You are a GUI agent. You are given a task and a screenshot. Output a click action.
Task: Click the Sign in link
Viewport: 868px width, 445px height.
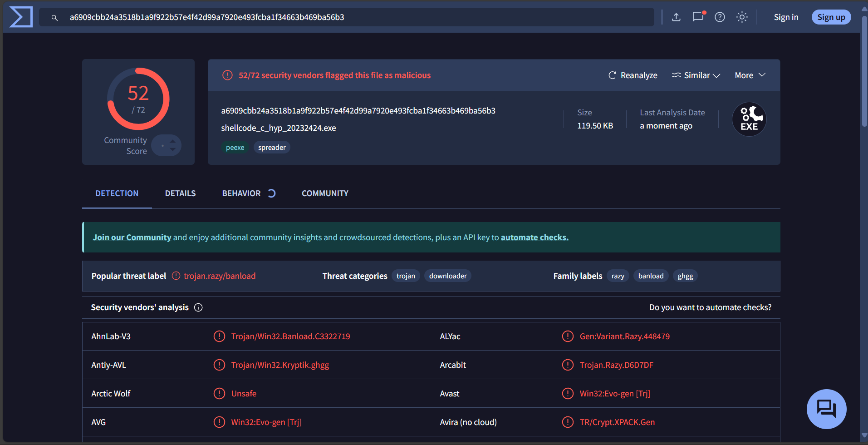(786, 17)
